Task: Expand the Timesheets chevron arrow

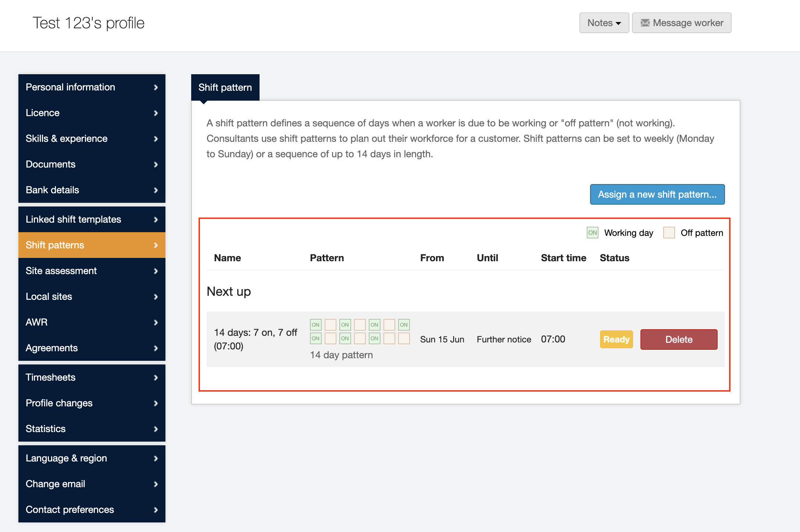Action: point(156,378)
